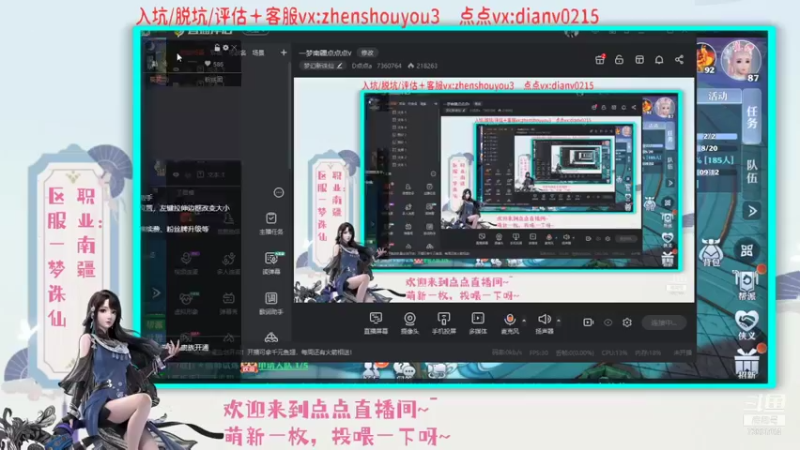Screen dimensions: 800x450
Task: Open the game's Team (队伍) tab
Action: pos(752,171)
